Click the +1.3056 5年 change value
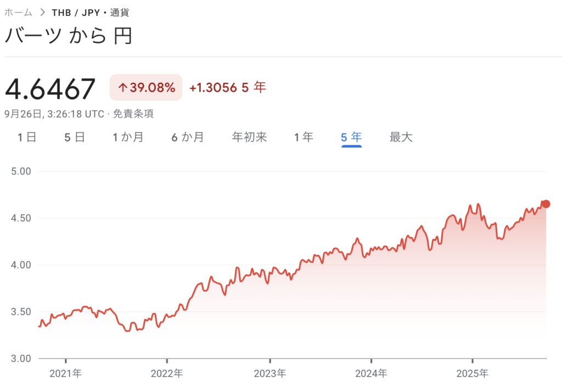The width and height of the screenshot is (562, 392). coord(227,88)
